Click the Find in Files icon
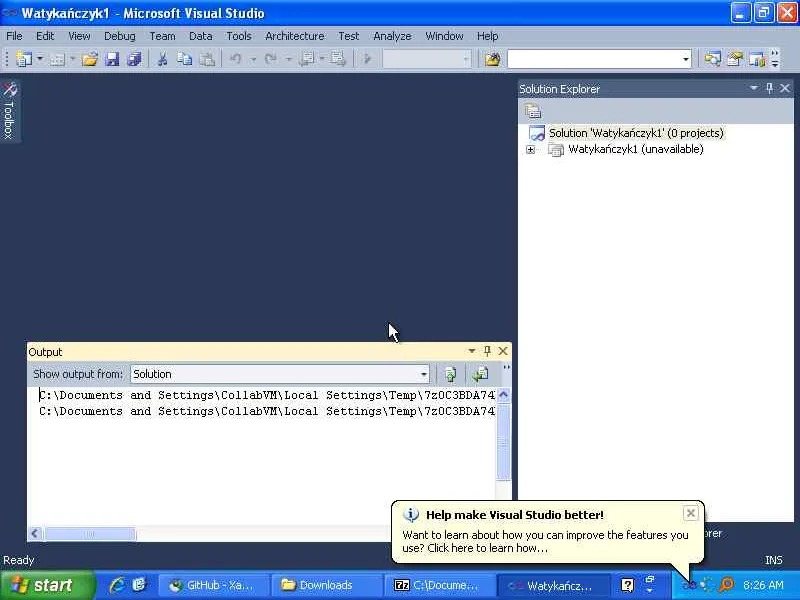The image size is (800, 600). click(x=492, y=59)
